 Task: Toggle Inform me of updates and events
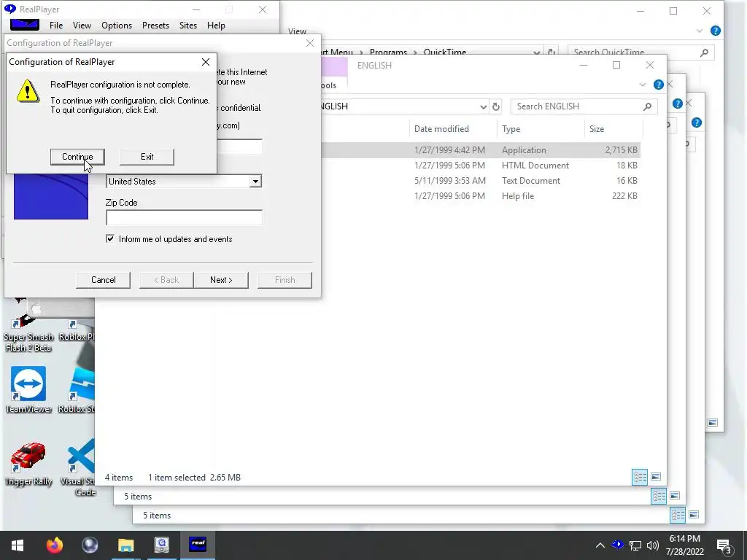(110, 238)
